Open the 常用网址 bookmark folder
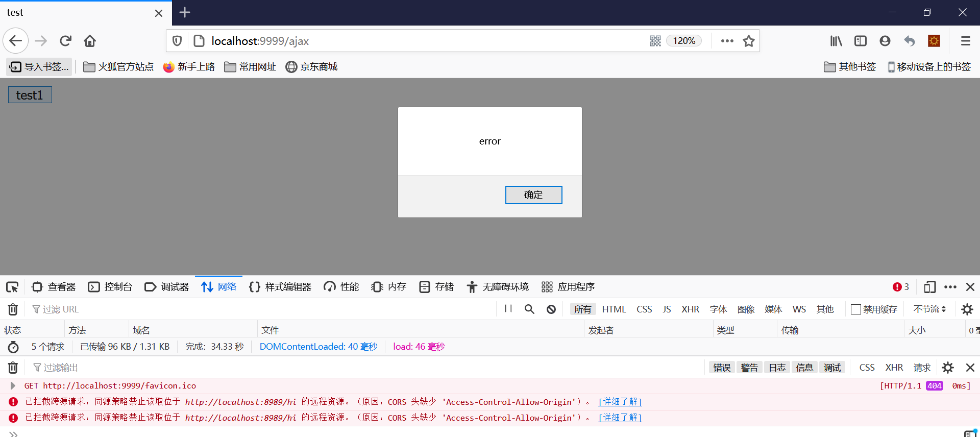 click(x=250, y=67)
